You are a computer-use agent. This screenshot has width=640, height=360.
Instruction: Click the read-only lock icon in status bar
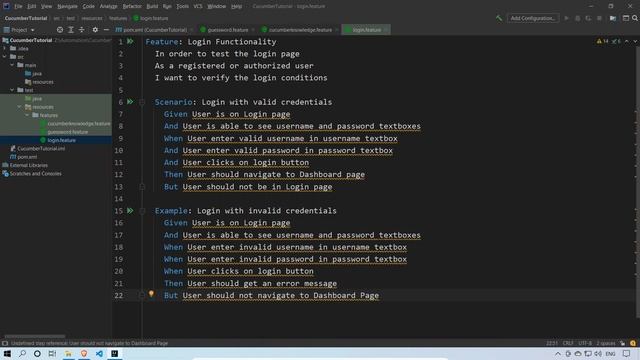point(622,343)
